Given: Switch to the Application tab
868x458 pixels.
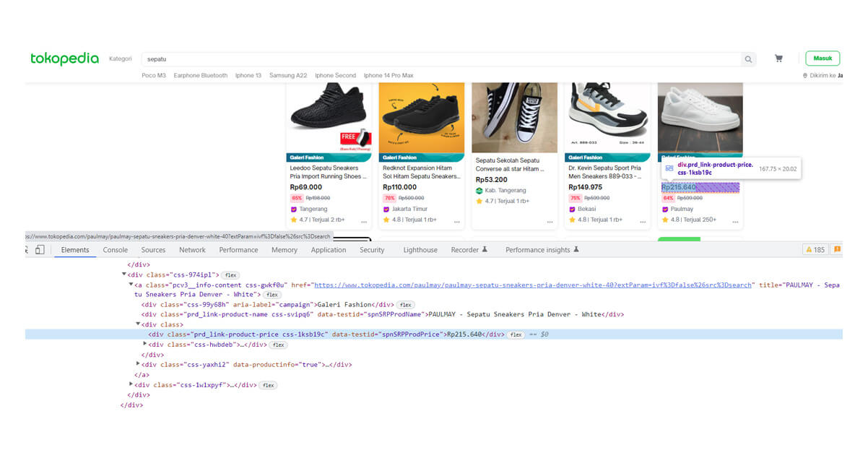Looking at the screenshot, I should click(x=329, y=250).
